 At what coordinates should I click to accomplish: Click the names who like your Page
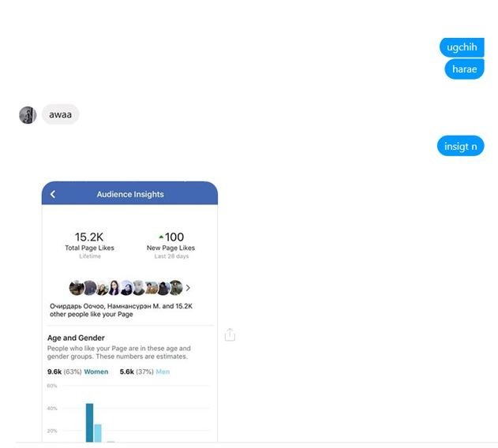[121, 310]
